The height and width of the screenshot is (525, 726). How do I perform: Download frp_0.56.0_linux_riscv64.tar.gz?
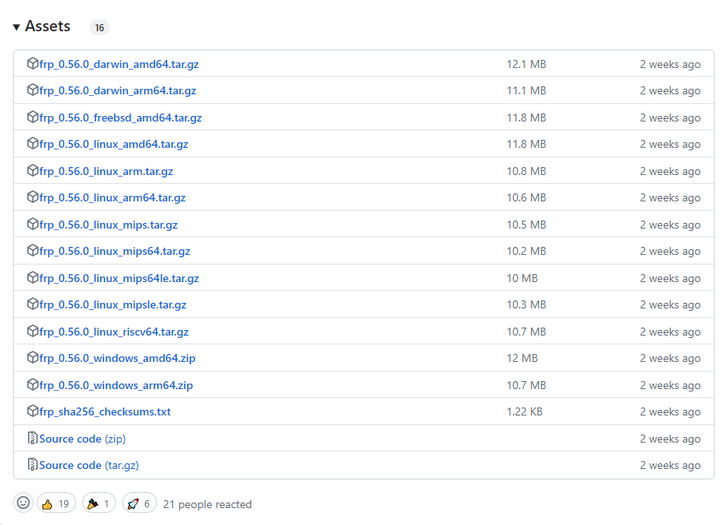coord(113,331)
